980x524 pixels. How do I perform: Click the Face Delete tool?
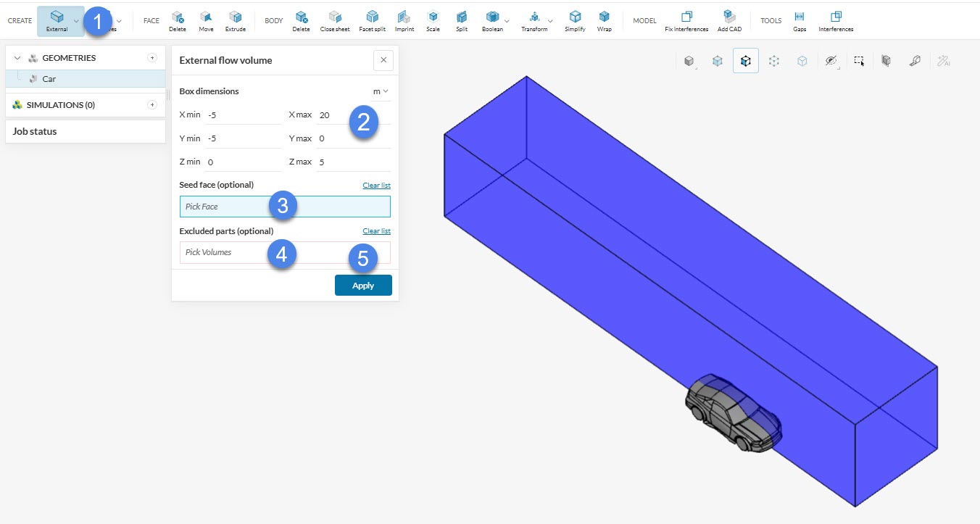[x=178, y=21]
